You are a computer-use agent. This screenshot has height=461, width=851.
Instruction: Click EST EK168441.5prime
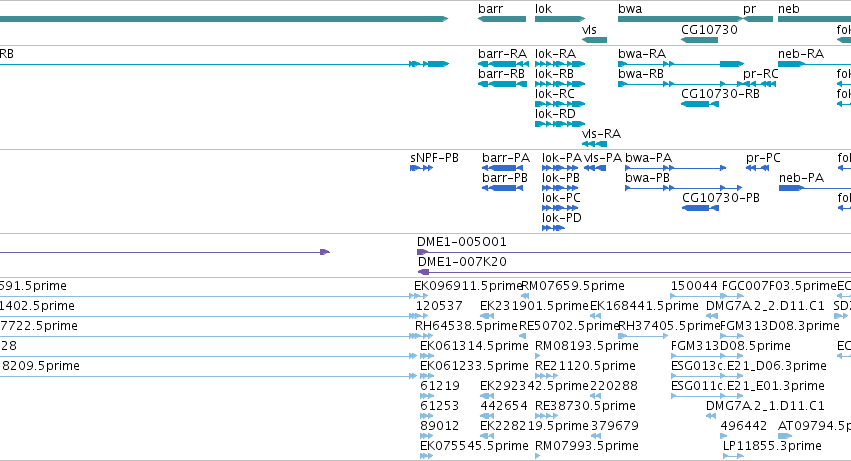[x=596, y=317]
